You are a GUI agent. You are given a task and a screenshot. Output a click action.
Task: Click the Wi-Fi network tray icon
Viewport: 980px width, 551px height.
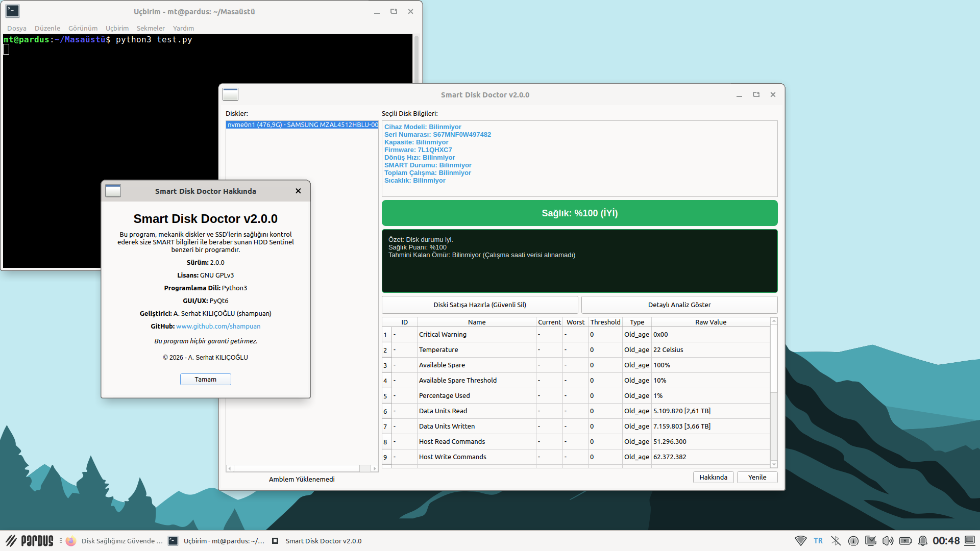click(800, 541)
